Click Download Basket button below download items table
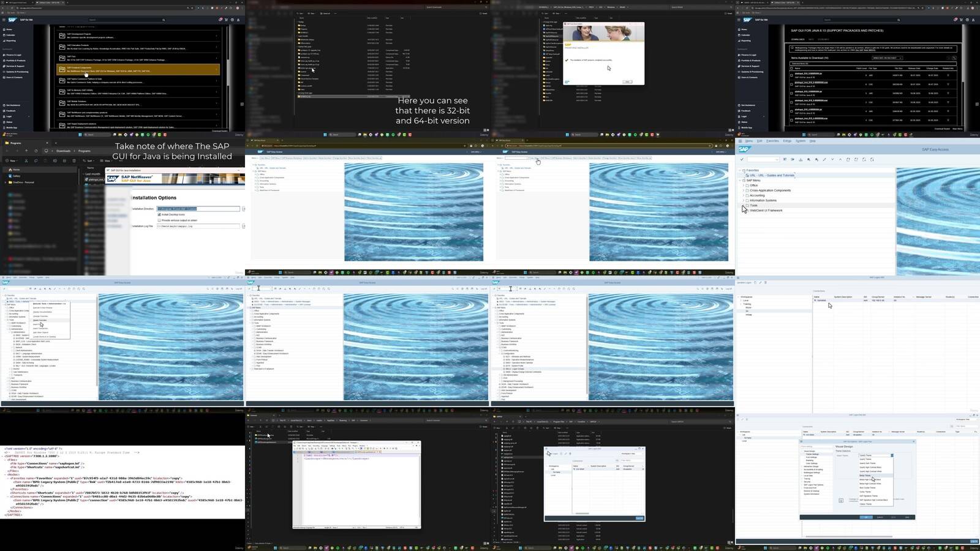This screenshot has height=551, width=980. tap(942, 129)
